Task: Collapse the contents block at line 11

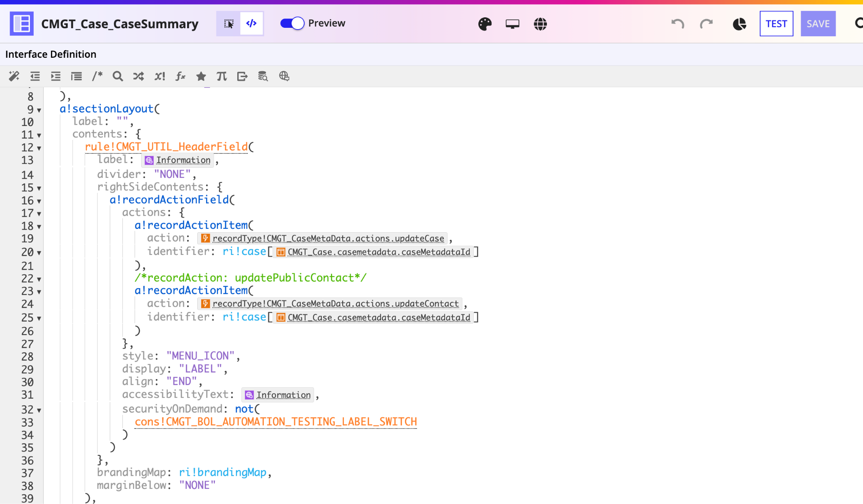Action: [x=39, y=136]
